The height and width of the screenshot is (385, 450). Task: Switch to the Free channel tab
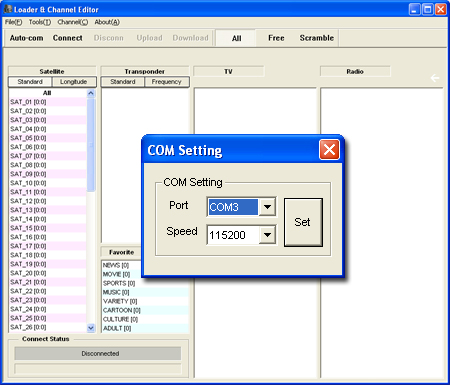click(x=276, y=38)
